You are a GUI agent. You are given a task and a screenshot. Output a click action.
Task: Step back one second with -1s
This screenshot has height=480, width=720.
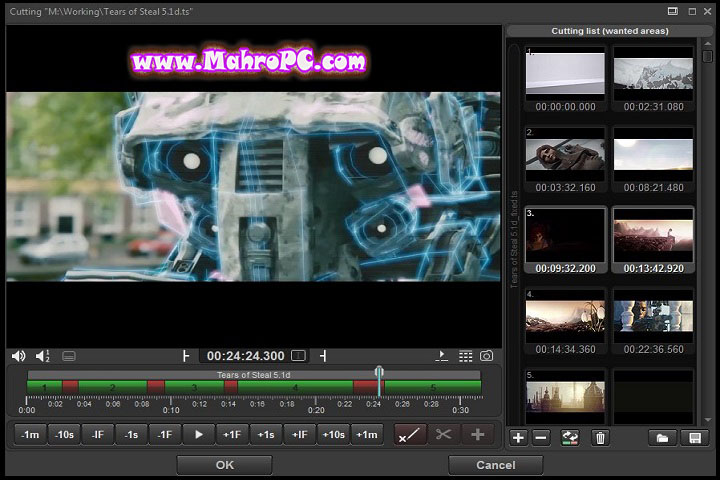coord(131,435)
